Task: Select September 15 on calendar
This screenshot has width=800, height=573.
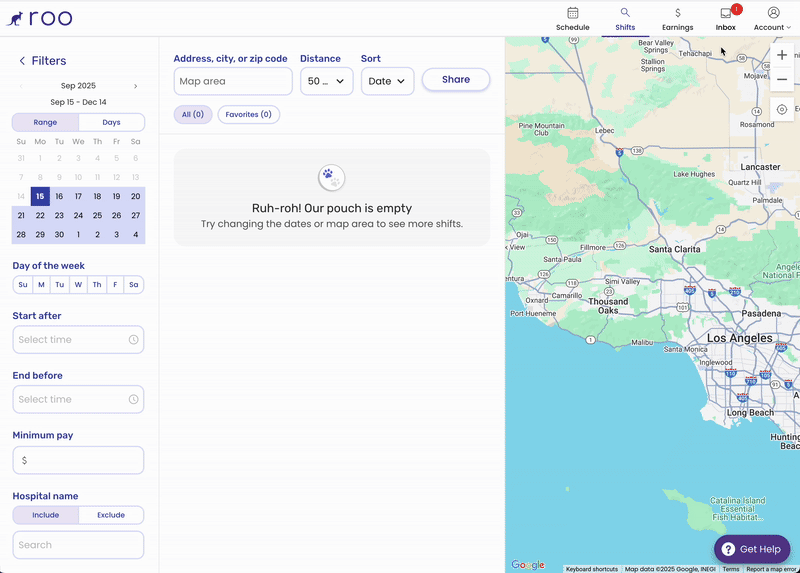Action: click(40, 196)
